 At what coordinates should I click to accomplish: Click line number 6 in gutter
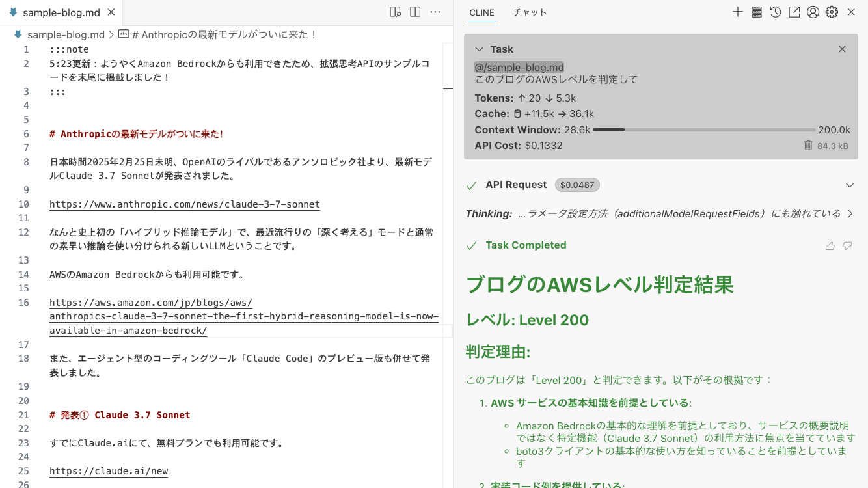pyautogui.click(x=26, y=134)
